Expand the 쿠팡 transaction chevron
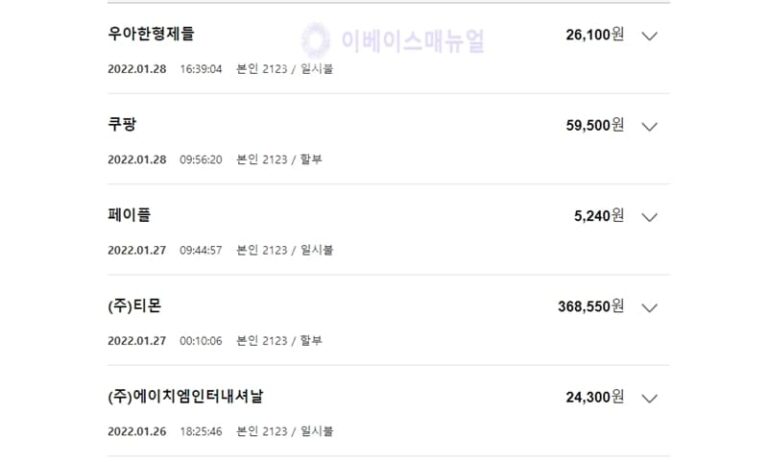The height and width of the screenshot is (462, 768). point(649,126)
